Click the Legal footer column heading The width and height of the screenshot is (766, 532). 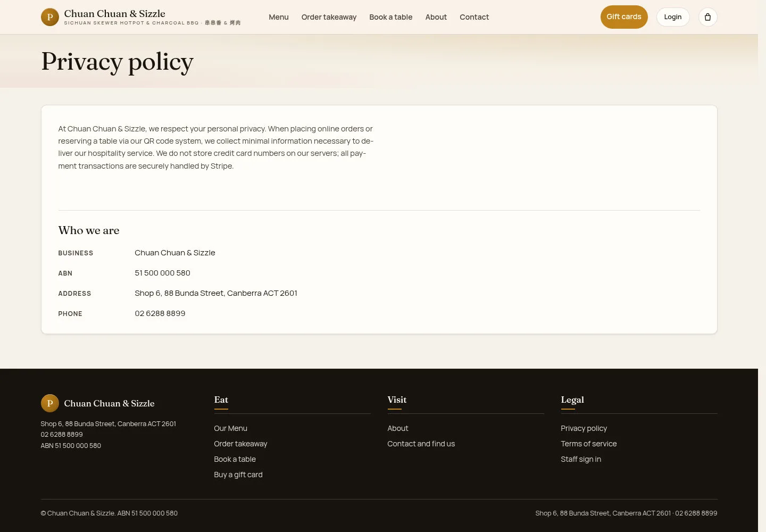[x=572, y=400]
